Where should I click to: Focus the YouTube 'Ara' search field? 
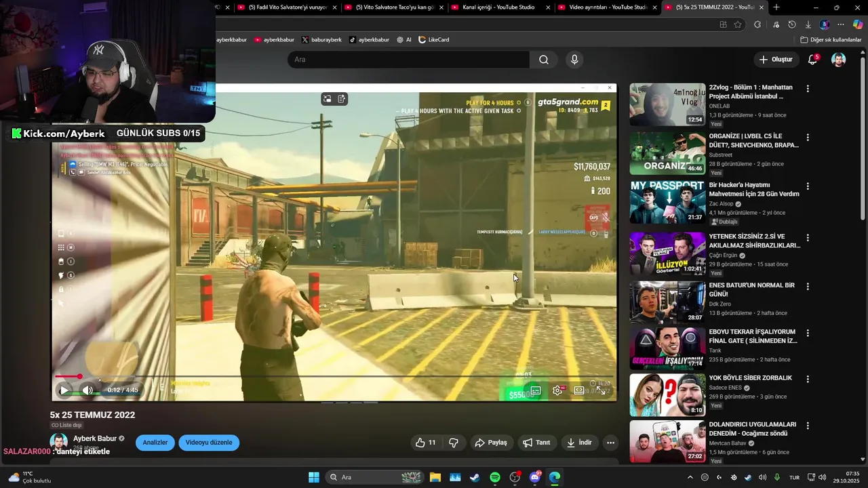tap(409, 60)
